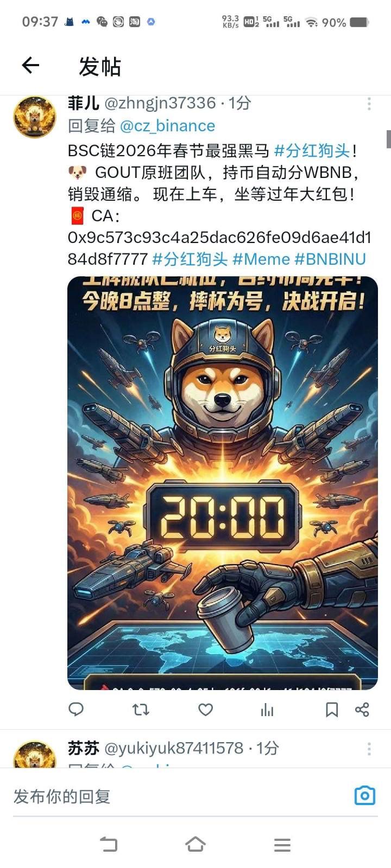
Task: Tap the Android home navigation button
Action: (195, 844)
